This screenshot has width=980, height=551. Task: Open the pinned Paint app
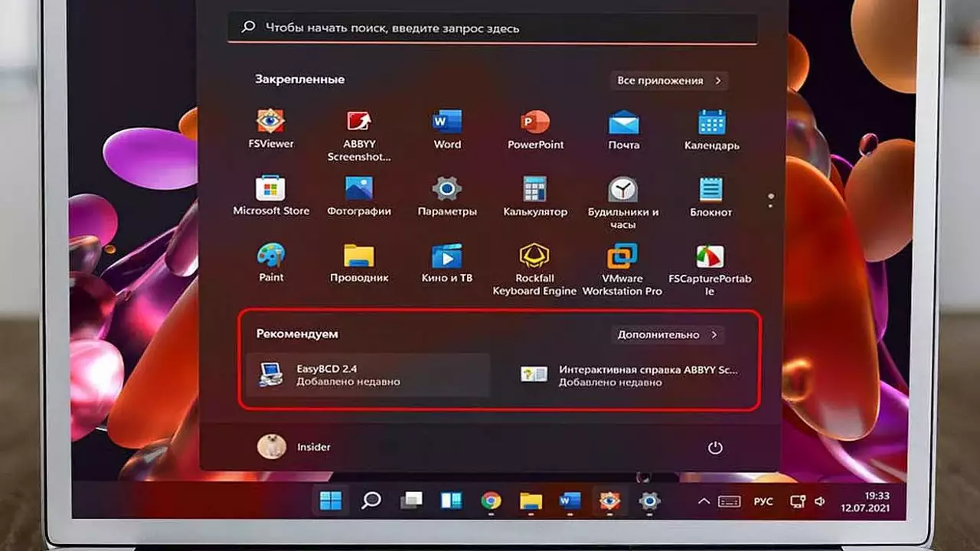click(271, 262)
